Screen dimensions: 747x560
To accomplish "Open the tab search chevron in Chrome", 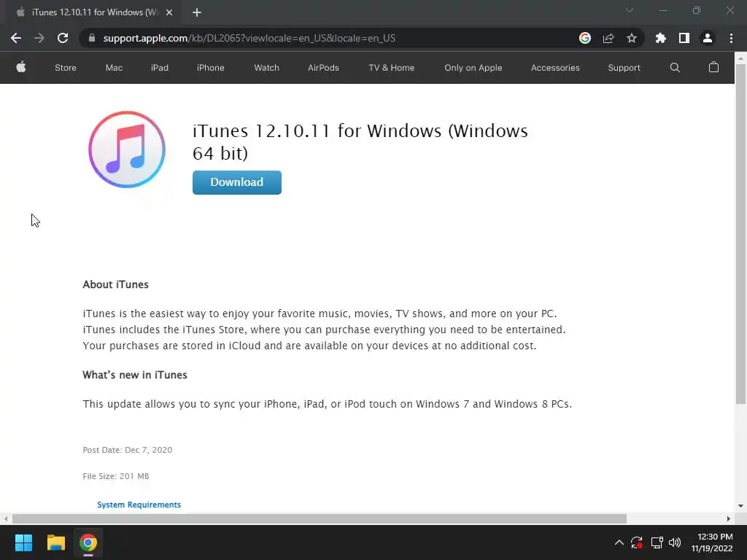I will (x=630, y=10).
